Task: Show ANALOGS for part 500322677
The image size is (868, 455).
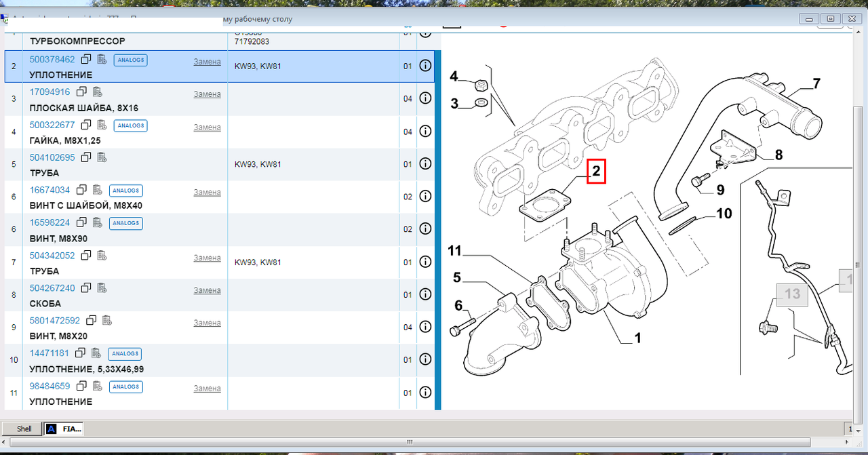Action: coord(130,125)
